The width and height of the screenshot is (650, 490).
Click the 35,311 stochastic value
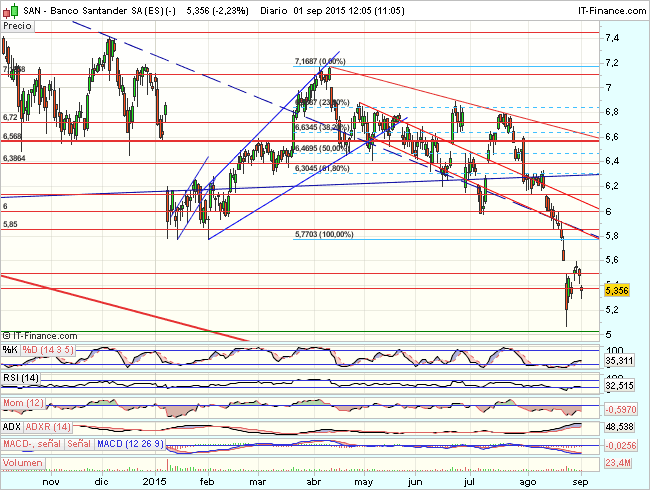[x=619, y=361]
